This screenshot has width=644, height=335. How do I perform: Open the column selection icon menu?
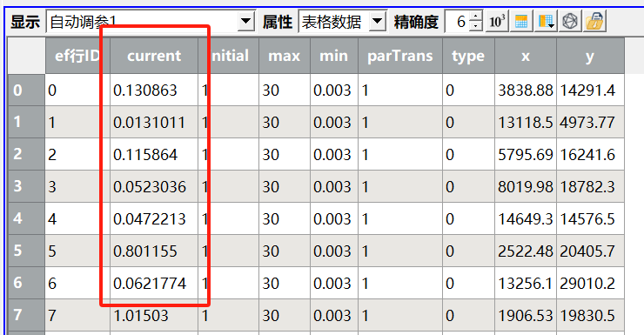pyautogui.click(x=546, y=22)
